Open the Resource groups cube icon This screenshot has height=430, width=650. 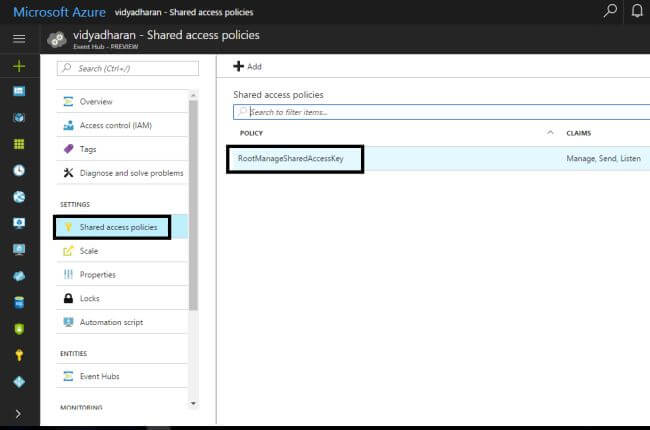tap(19, 118)
